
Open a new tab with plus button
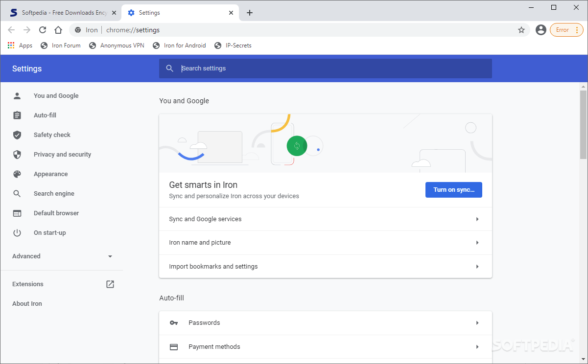tap(250, 13)
